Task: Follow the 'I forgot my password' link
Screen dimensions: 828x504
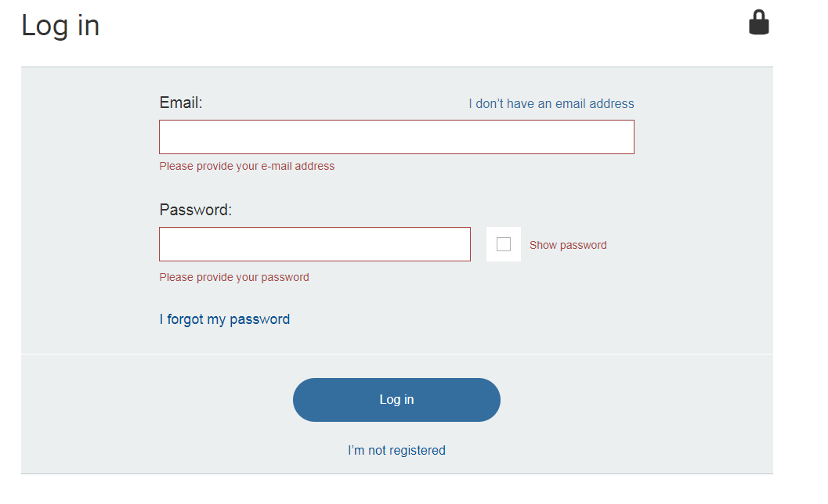Action: (x=224, y=320)
